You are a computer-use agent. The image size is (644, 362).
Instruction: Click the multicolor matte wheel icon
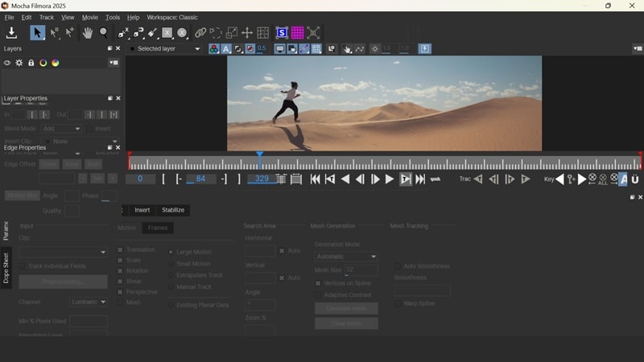[x=56, y=63]
